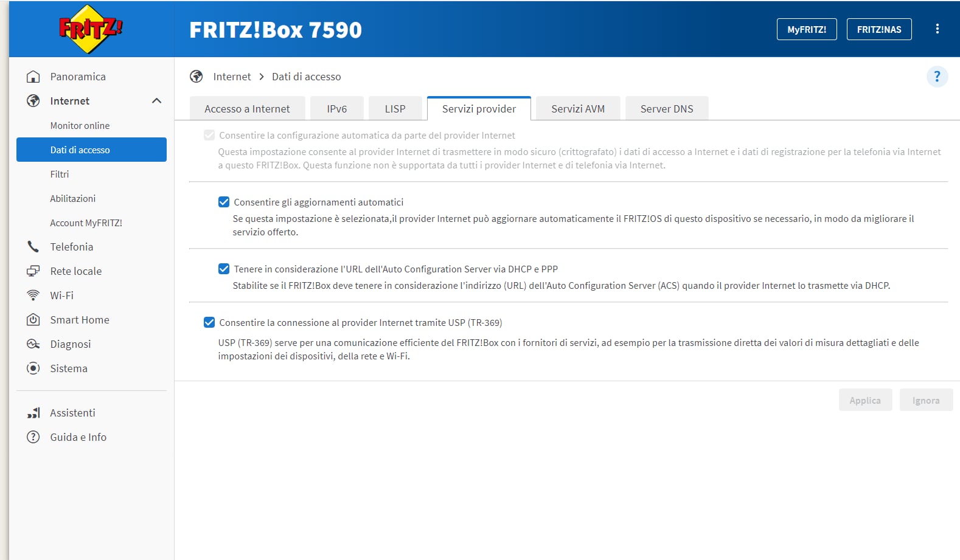
Task: Open FRITZ!NAS
Action: 879,29
